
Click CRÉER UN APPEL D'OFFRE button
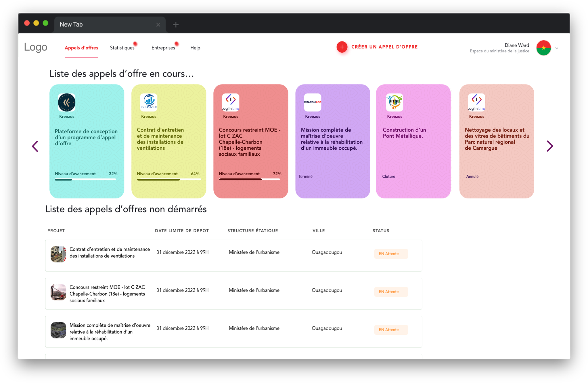click(384, 47)
